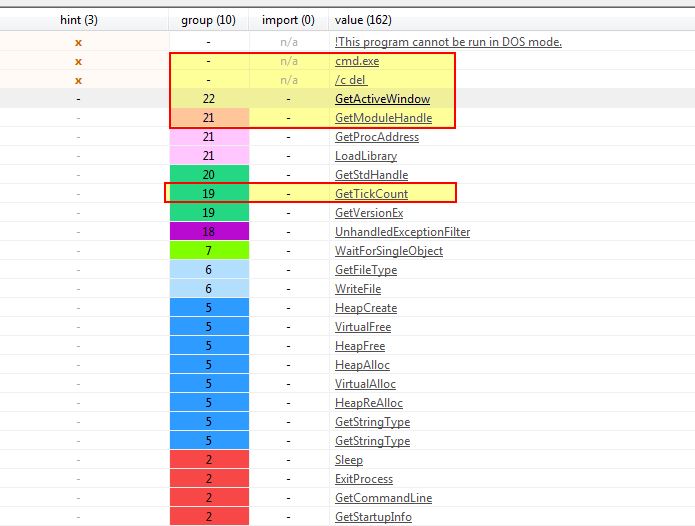Select the GetActiveWindow value link
Image resolution: width=695 pixels, height=526 pixels.
point(383,99)
